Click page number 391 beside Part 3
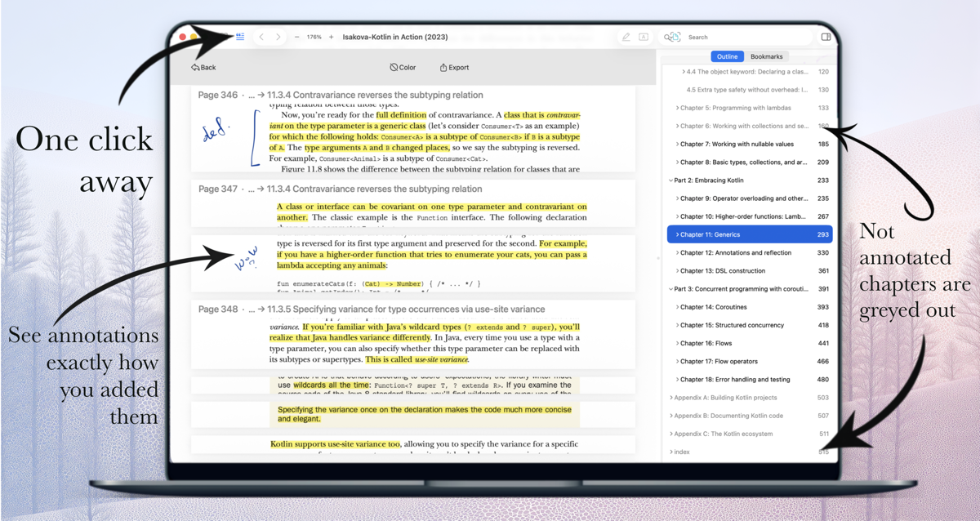The height and width of the screenshot is (521, 980). [x=823, y=289]
